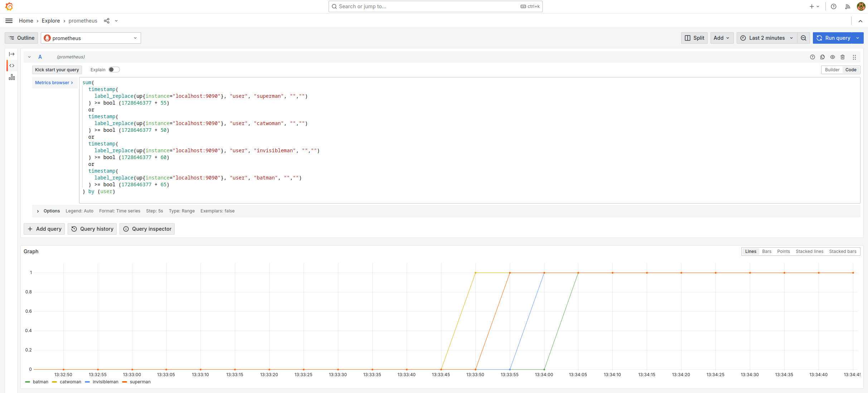This screenshot has width=868, height=393.
Task: Open the news feed icon
Action: (x=847, y=6)
